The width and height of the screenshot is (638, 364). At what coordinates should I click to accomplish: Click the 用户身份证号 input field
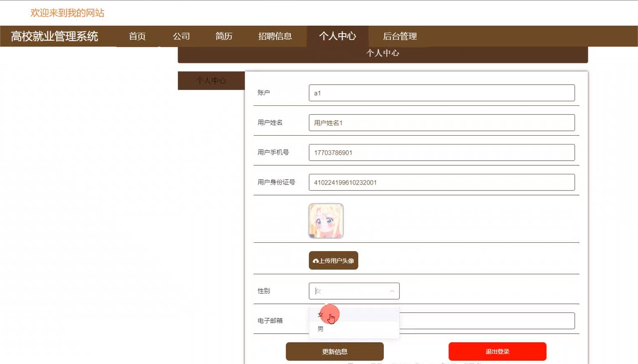(442, 183)
